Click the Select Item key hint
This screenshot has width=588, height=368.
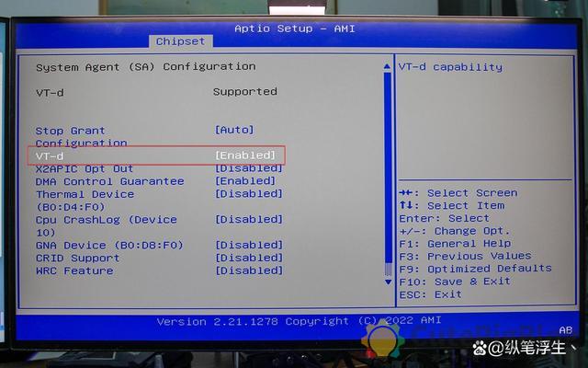click(452, 206)
